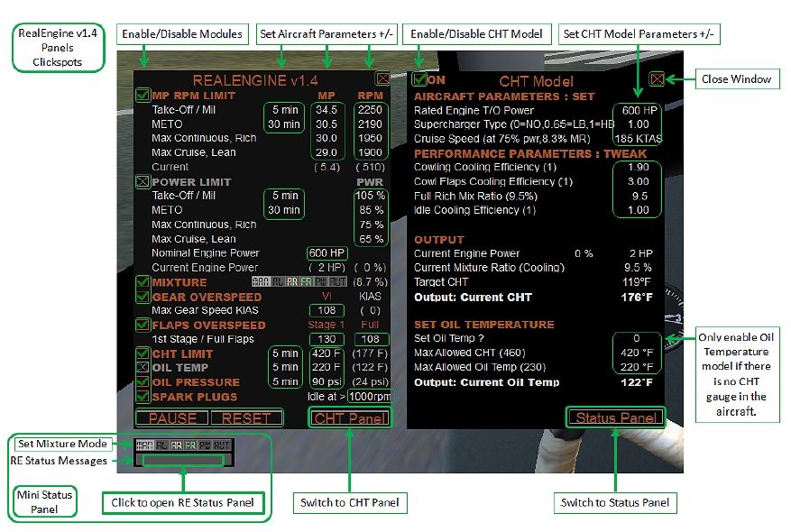Choose AUT mode on the mini status panel
This screenshot has width=791, height=532.
pos(222,445)
